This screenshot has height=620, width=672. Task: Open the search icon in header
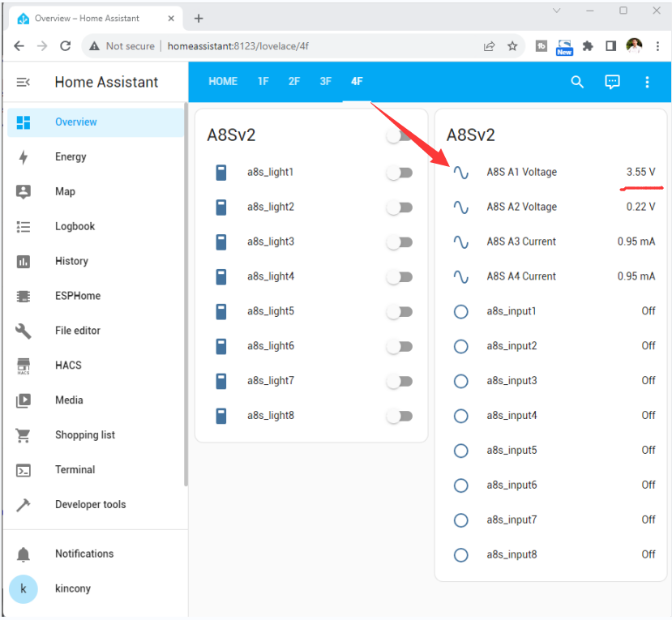(x=577, y=82)
